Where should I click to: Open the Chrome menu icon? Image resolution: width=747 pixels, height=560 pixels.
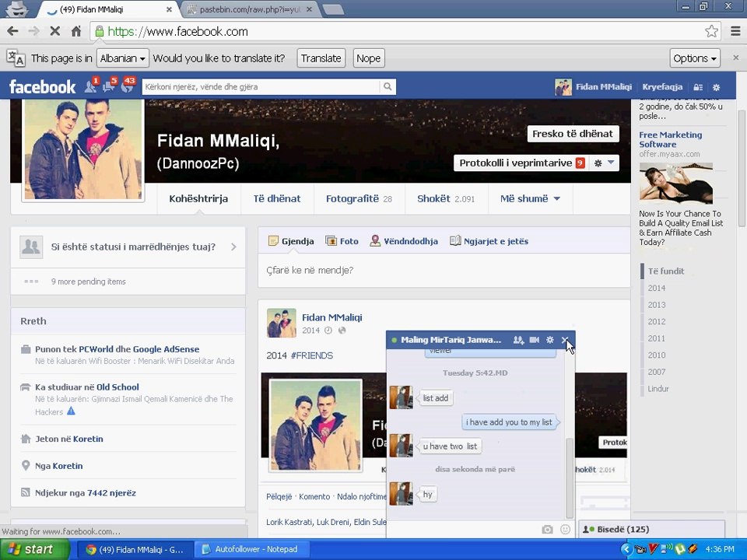coord(735,31)
